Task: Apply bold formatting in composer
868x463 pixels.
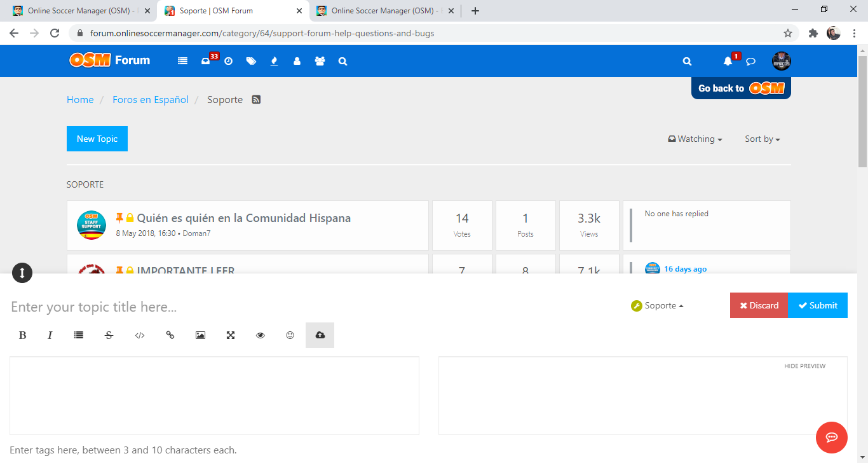Action: (x=22, y=335)
